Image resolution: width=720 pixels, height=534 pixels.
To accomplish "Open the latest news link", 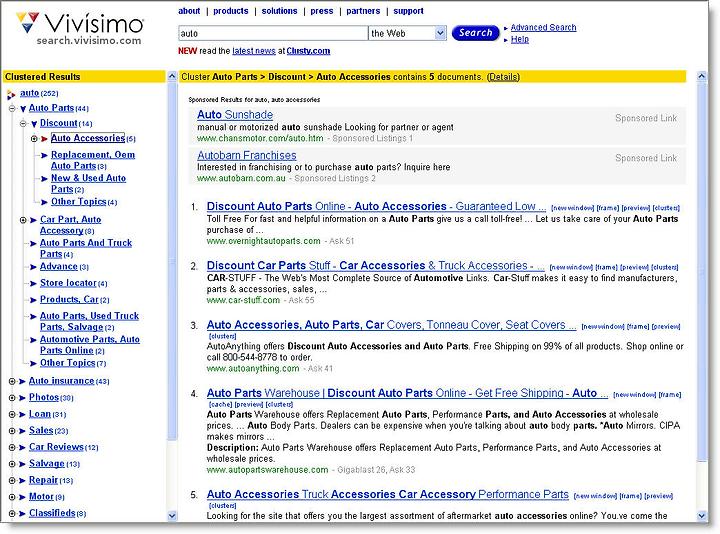I will [x=254, y=51].
